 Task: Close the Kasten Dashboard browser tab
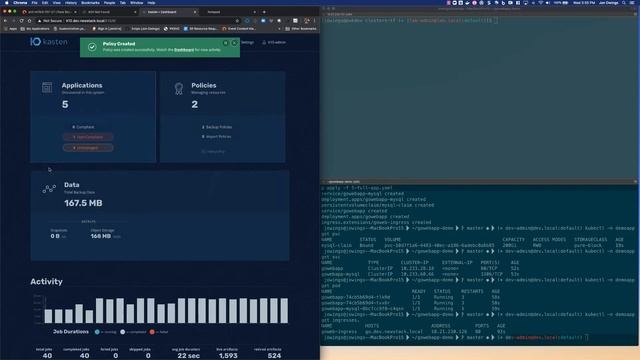[x=195, y=12]
